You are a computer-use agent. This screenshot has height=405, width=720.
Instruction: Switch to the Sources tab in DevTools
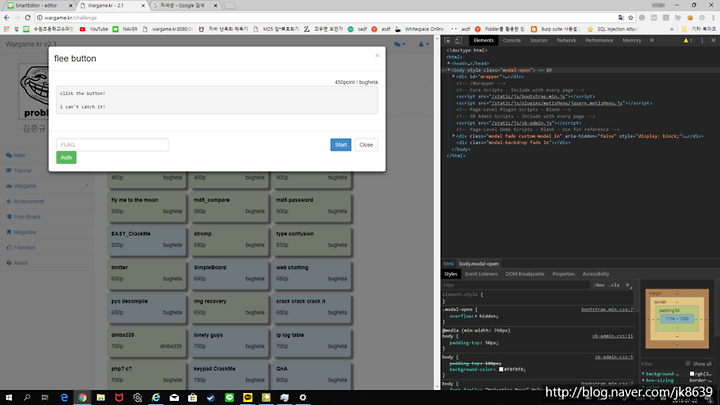click(539, 40)
